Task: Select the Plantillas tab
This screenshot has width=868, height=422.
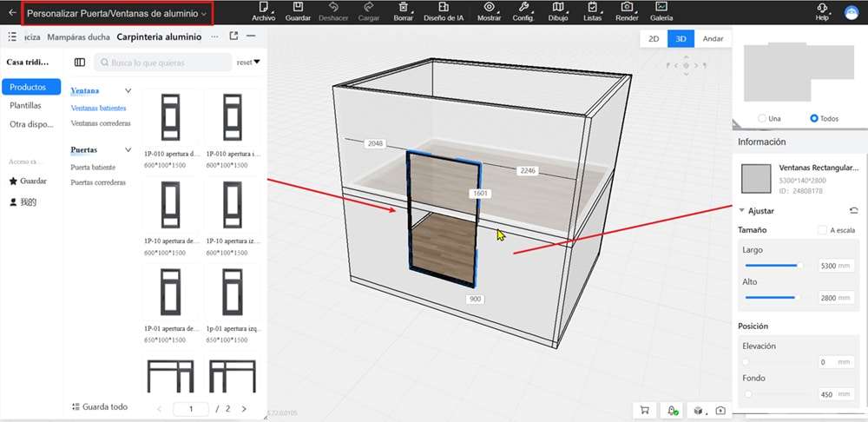Action: (25, 105)
